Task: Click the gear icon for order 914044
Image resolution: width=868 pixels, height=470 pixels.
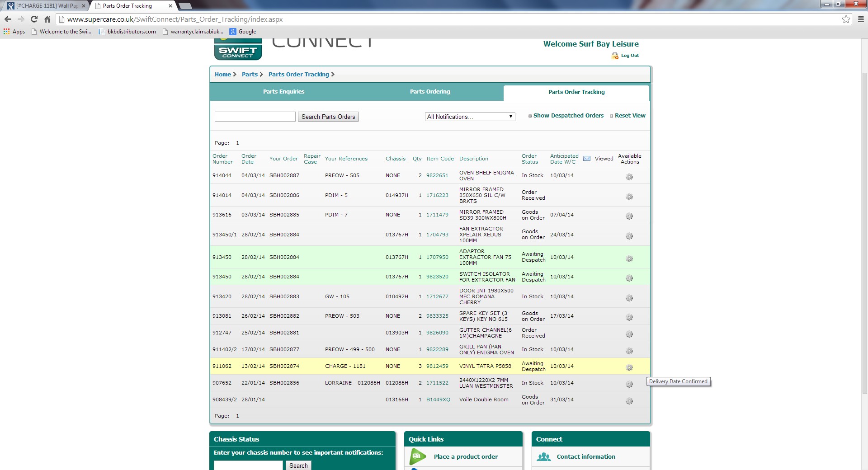Action: click(629, 177)
